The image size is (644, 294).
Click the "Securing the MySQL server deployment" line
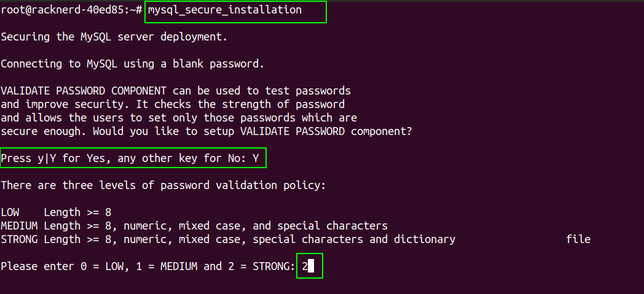pos(114,37)
